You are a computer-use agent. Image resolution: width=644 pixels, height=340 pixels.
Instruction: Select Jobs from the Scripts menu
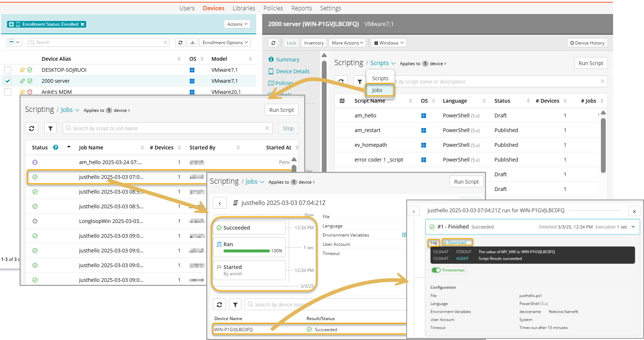(377, 90)
